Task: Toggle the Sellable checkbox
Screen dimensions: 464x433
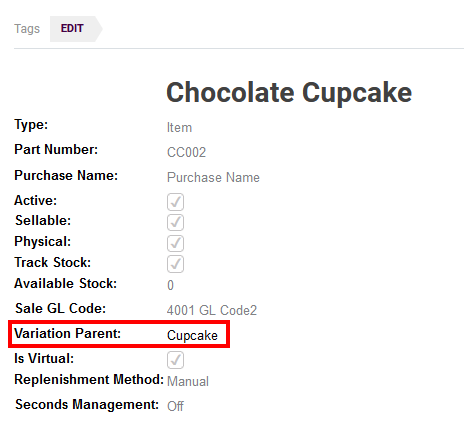Action: click(x=175, y=222)
